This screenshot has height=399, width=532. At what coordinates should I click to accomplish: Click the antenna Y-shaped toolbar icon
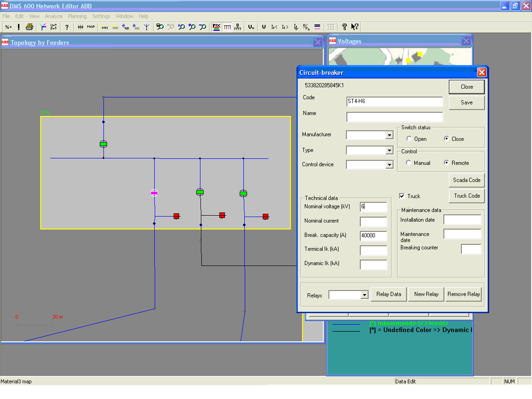(x=146, y=27)
